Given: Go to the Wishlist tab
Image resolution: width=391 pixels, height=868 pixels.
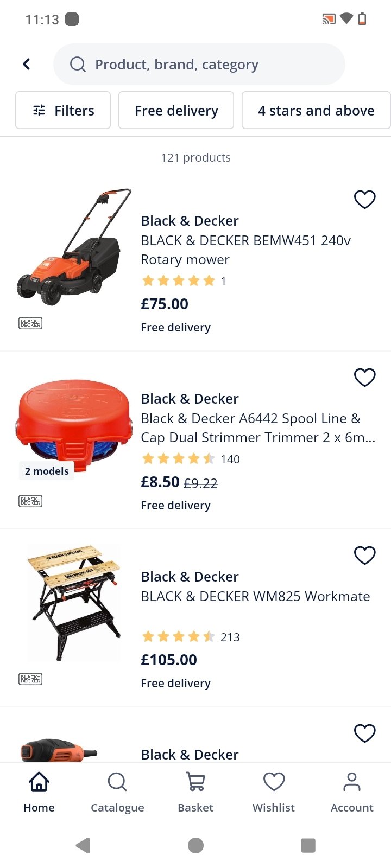Looking at the screenshot, I should 274,793.
